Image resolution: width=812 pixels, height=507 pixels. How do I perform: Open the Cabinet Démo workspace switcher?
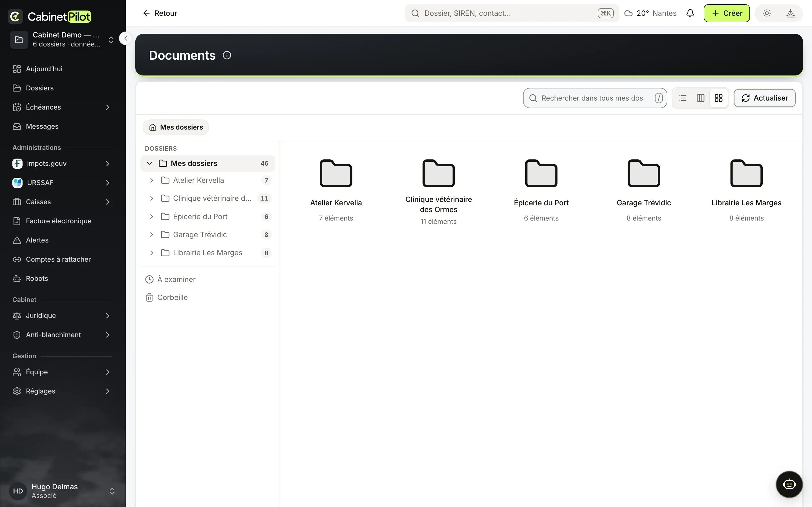click(62, 39)
